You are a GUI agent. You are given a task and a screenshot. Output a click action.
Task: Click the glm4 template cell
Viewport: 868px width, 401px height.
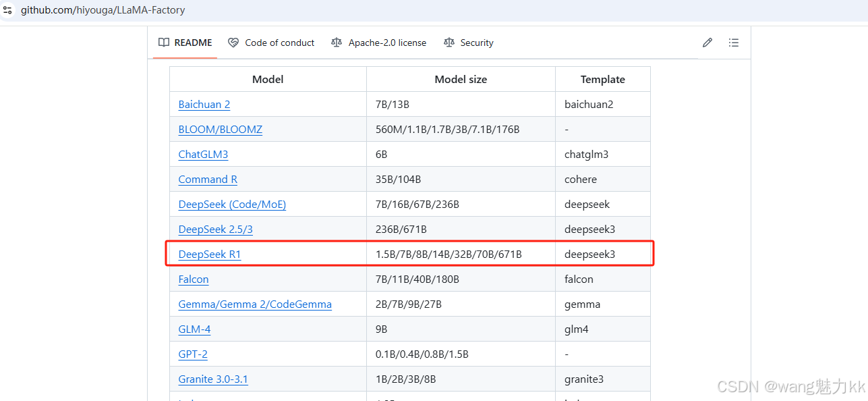tap(603, 329)
